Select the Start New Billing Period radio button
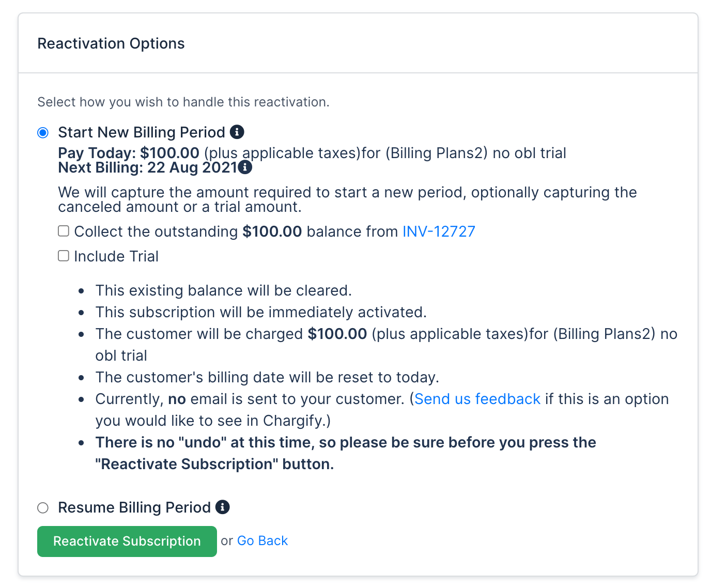This screenshot has height=588, width=711. pos(43,133)
